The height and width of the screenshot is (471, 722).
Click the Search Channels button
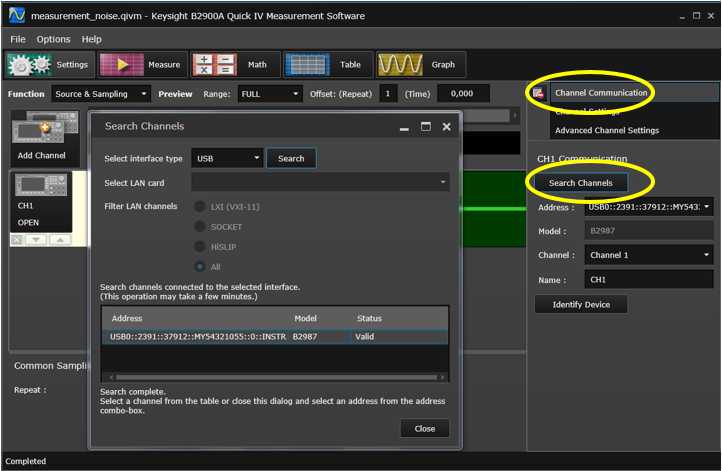click(580, 183)
